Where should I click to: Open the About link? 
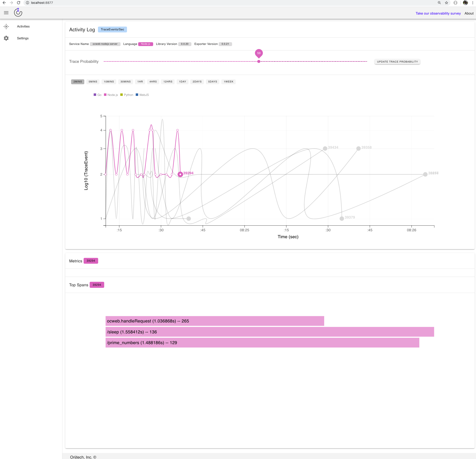tap(469, 13)
